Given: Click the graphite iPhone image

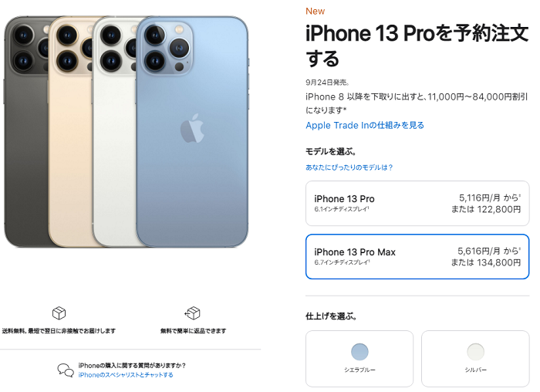Looking at the screenshot, I should 25,131.
